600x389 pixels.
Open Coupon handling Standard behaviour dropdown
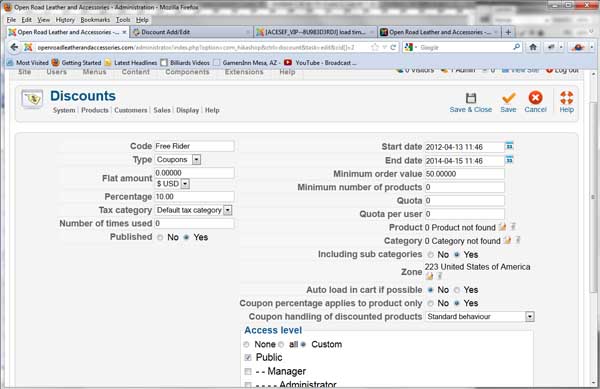(x=479, y=317)
